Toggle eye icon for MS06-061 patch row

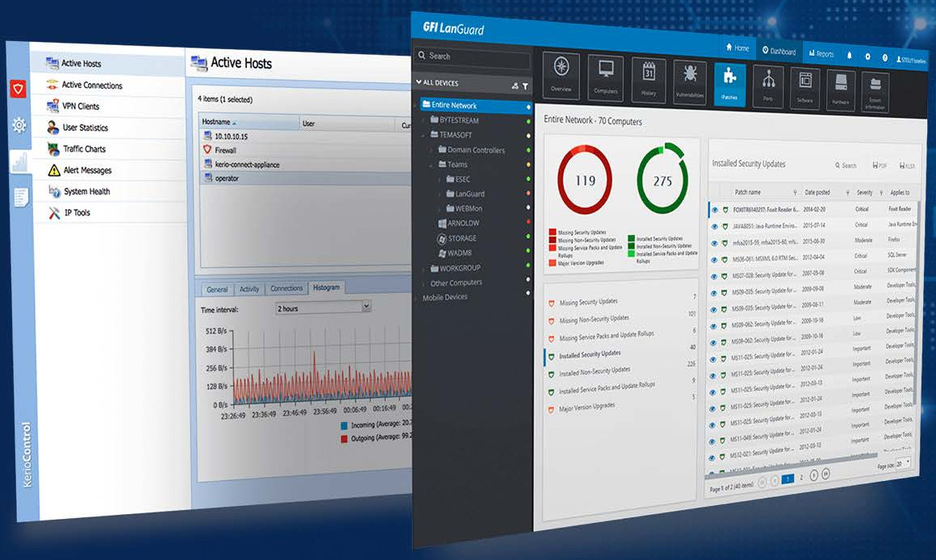tap(713, 260)
